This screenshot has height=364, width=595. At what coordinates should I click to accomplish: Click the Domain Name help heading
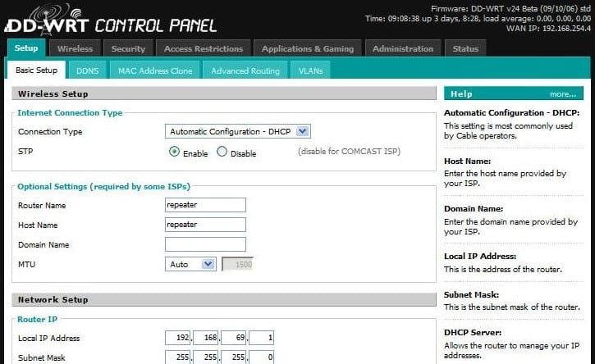click(474, 208)
